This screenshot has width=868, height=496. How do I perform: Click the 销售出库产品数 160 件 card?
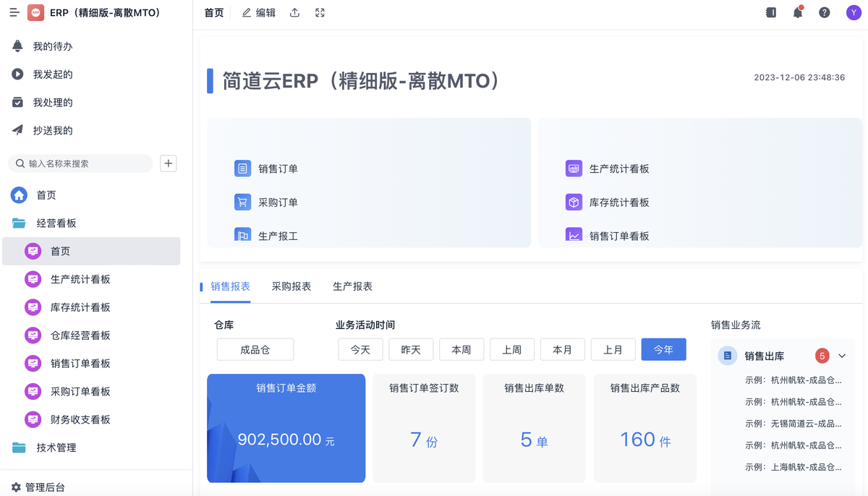click(x=645, y=428)
